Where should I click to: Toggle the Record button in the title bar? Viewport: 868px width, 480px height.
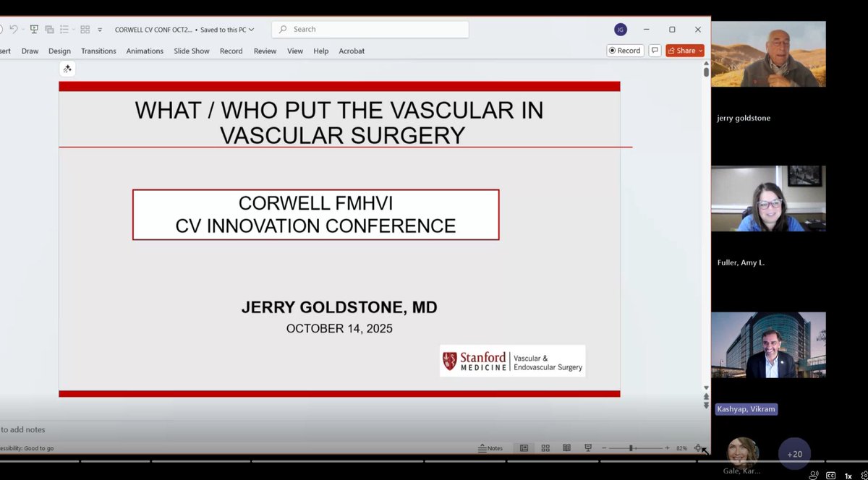[x=624, y=50]
